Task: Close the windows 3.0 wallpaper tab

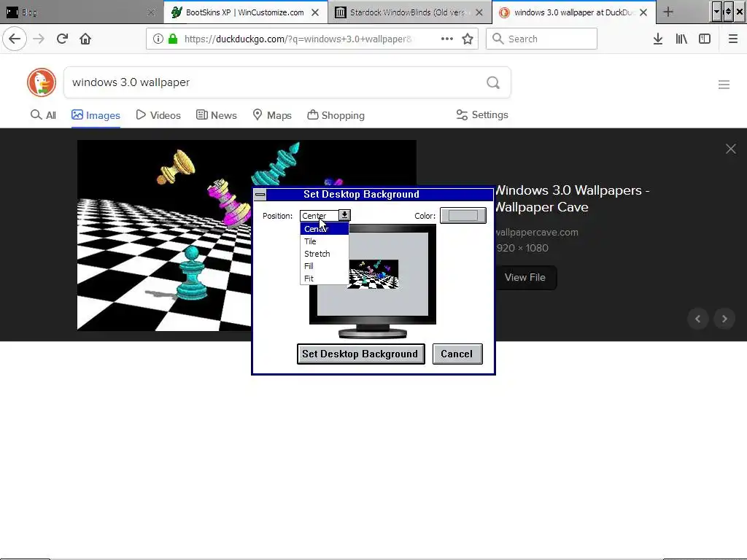Action: coord(643,12)
